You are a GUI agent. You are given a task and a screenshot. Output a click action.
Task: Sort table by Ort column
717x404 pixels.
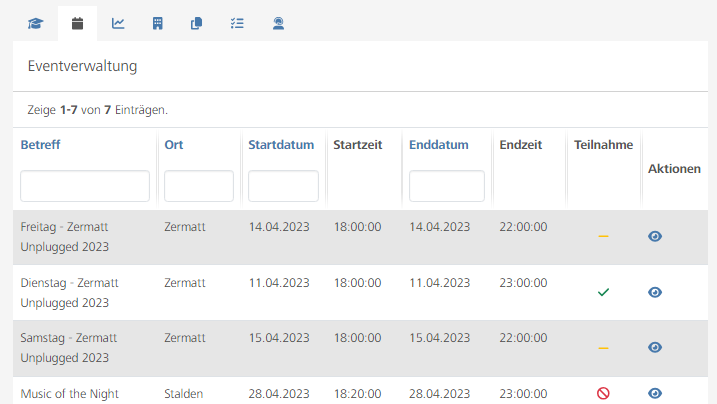pyautogui.click(x=173, y=145)
